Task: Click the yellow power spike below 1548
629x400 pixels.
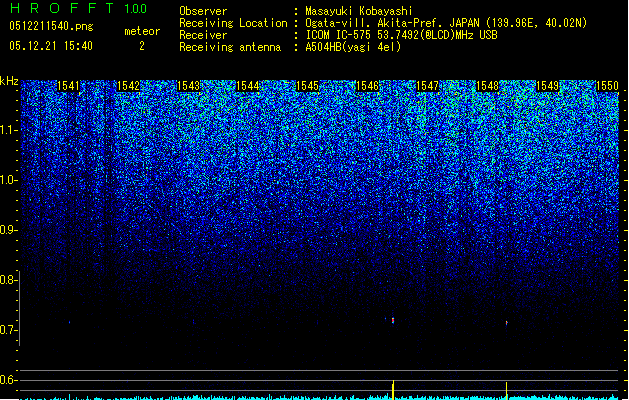Action: click(x=507, y=390)
